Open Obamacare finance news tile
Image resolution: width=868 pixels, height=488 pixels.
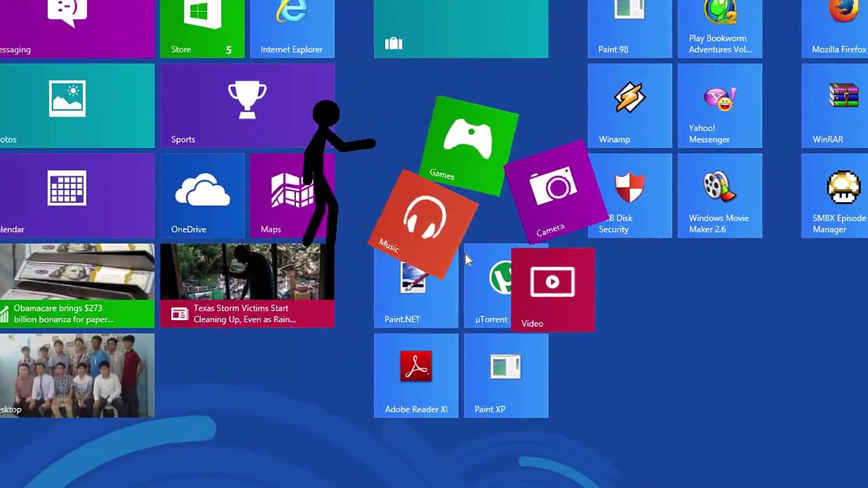coord(77,286)
